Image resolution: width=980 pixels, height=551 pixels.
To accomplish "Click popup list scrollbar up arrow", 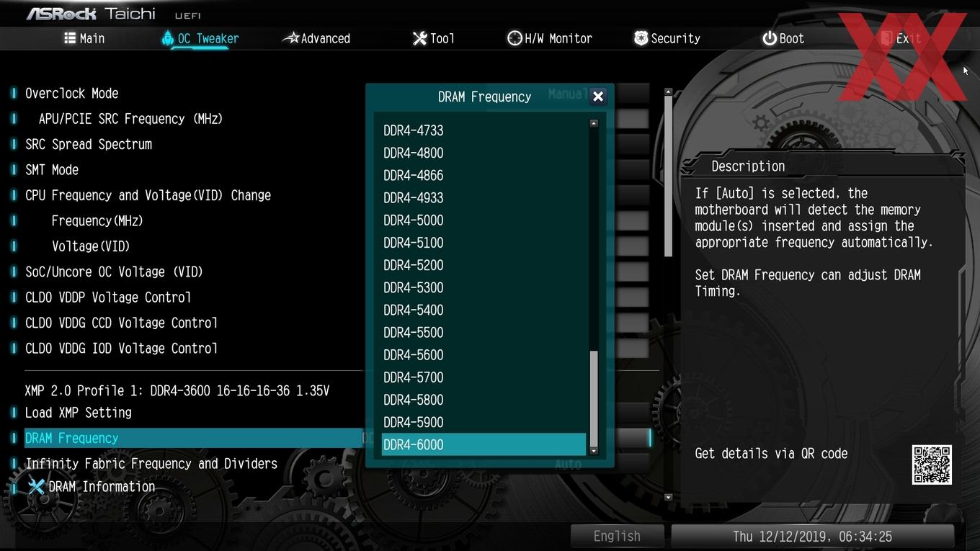I will pos(594,123).
